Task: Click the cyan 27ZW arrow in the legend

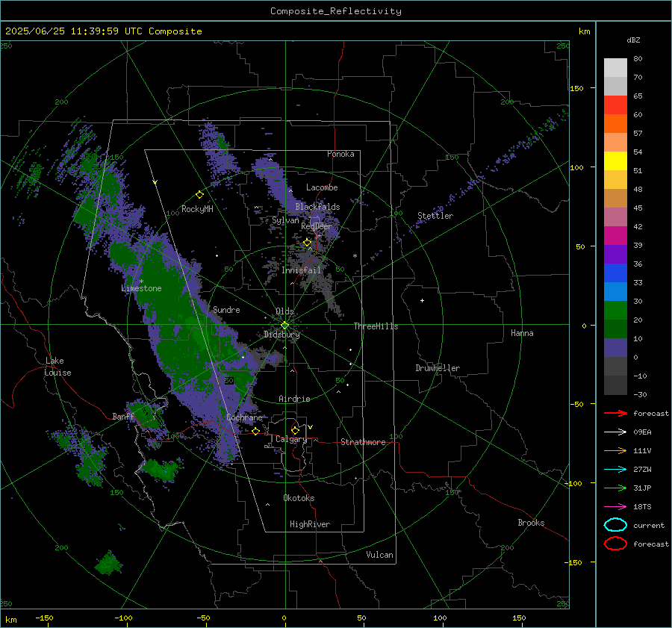Action: (615, 470)
